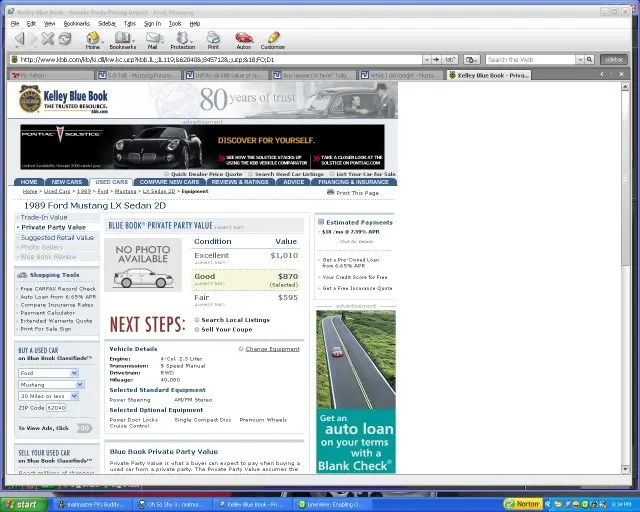The image size is (640, 512).
Task: Switch to the 5.0 Talk Mustang Forums tab
Action: coord(139,75)
